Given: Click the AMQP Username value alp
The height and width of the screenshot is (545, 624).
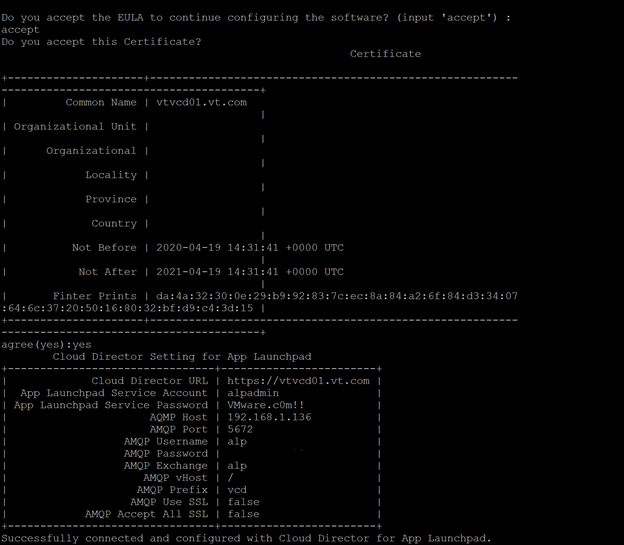Looking at the screenshot, I should point(237,442).
